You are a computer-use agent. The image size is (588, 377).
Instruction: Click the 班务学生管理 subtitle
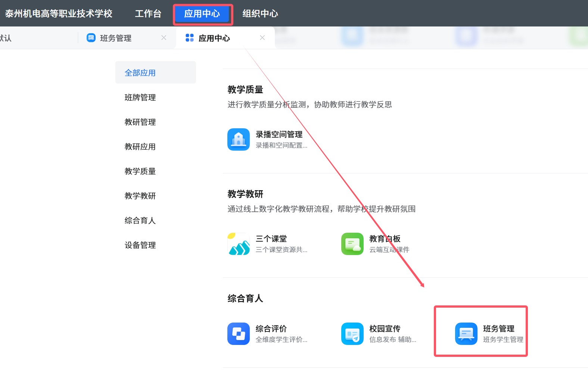click(x=503, y=339)
